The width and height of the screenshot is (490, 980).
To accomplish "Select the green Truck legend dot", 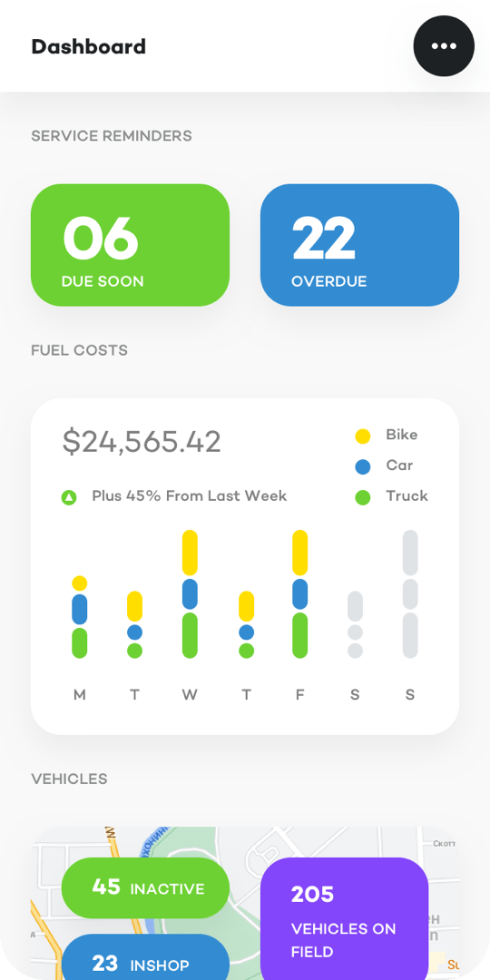I will [x=362, y=497].
